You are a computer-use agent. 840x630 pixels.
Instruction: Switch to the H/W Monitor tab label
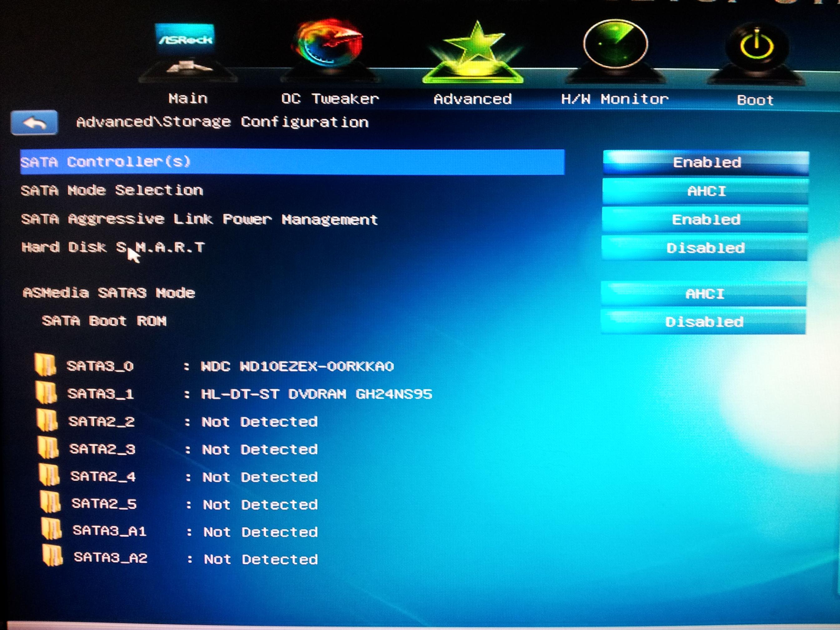click(615, 100)
